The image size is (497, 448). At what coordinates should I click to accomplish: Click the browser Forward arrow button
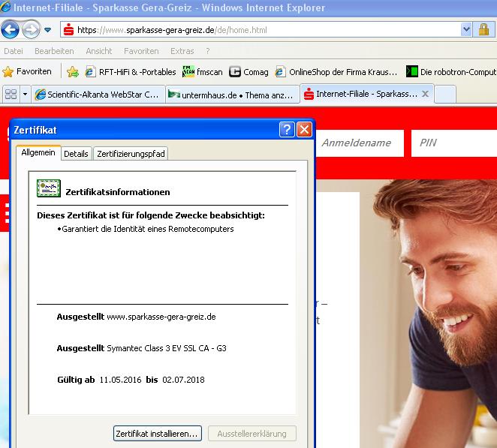31,30
